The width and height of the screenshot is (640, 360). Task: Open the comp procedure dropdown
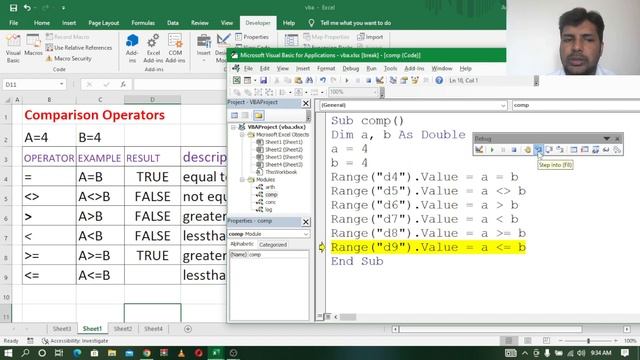pyautogui.click(x=576, y=105)
